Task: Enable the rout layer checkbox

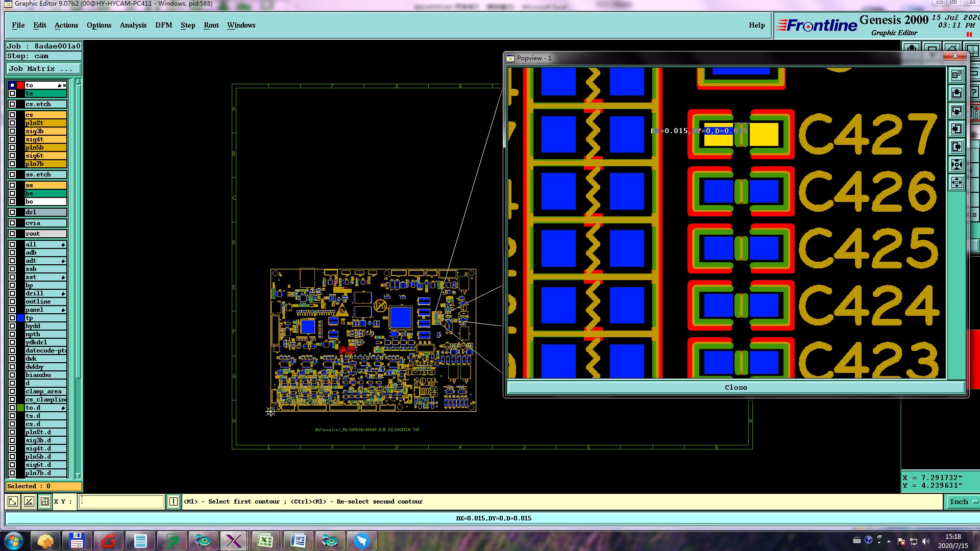Action: [12, 234]
